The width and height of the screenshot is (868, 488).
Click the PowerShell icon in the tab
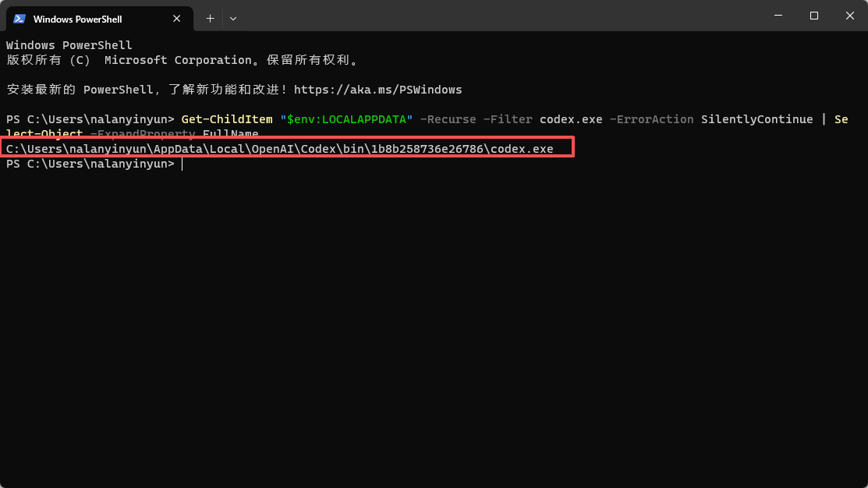click(x=19, y=19)
